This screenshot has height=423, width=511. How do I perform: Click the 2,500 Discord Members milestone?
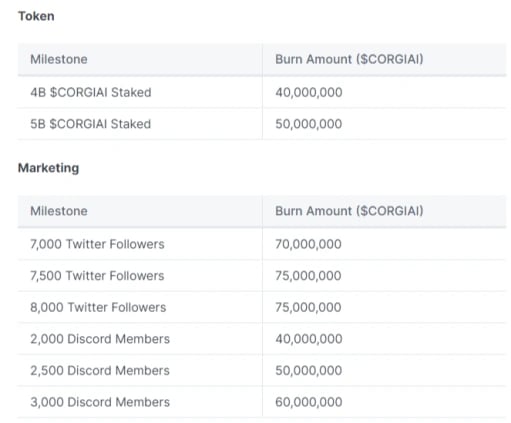click(100, 371)
